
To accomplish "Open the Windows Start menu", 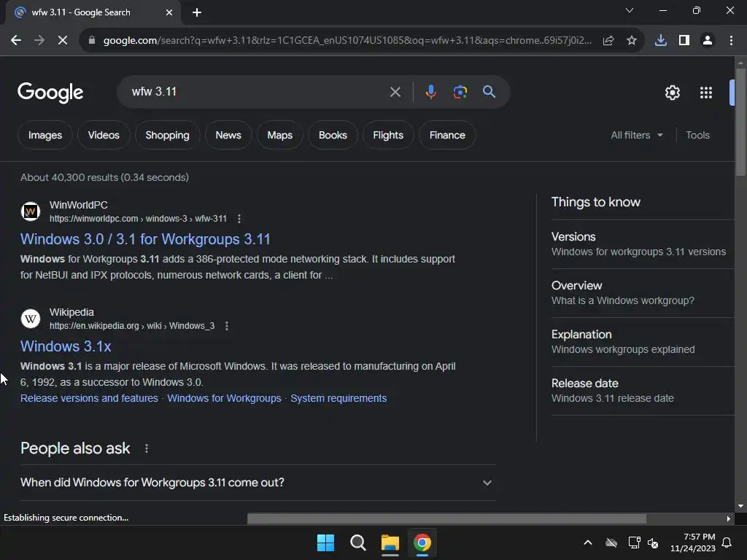I will pyautogui.click(x=326, y=542).
